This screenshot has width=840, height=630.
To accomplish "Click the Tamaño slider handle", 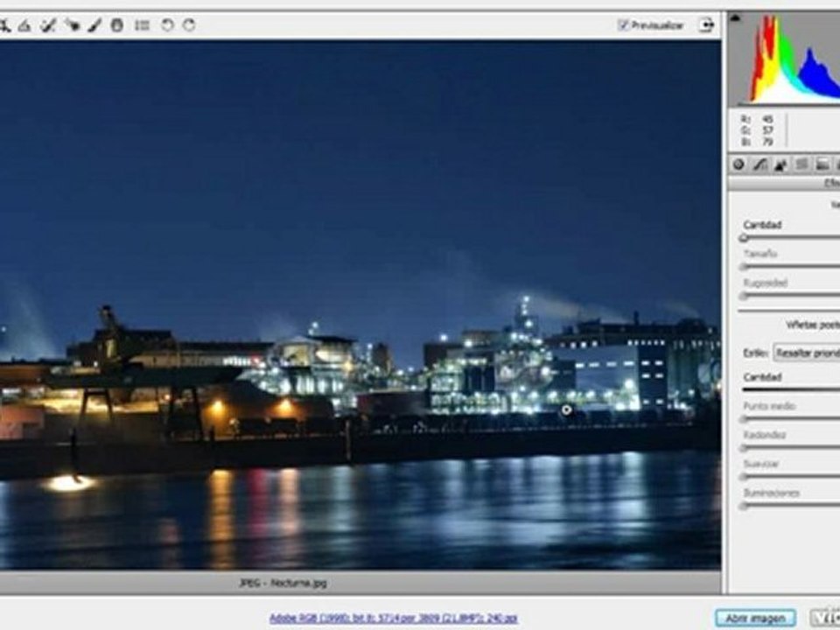I will click(744, 267).
